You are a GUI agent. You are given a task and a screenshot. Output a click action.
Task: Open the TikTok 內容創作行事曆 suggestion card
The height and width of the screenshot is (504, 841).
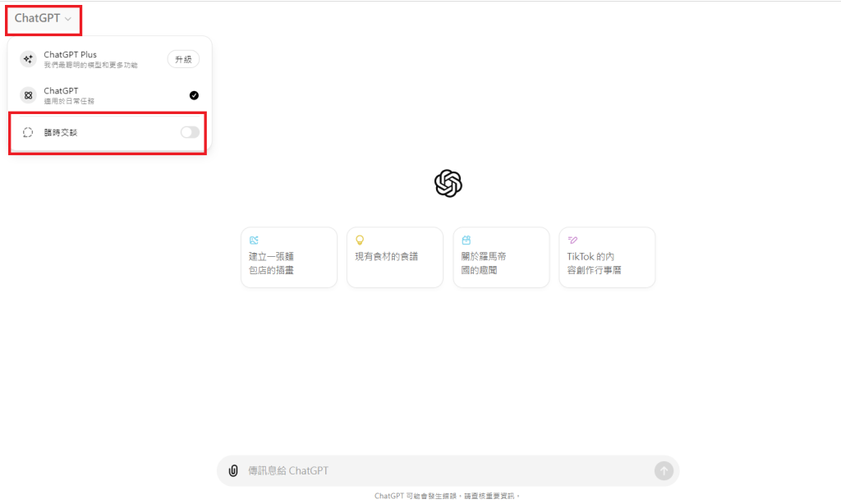click(x=607, y=257)
